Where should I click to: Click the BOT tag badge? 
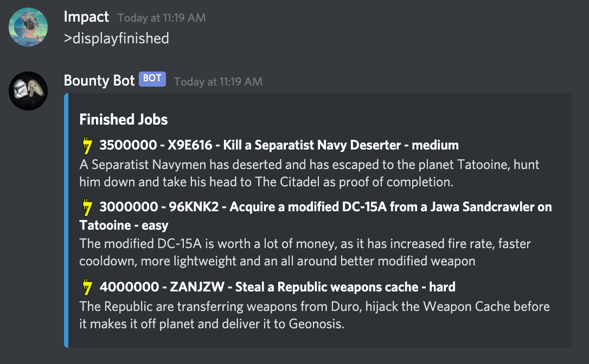(x=152, y=79)
